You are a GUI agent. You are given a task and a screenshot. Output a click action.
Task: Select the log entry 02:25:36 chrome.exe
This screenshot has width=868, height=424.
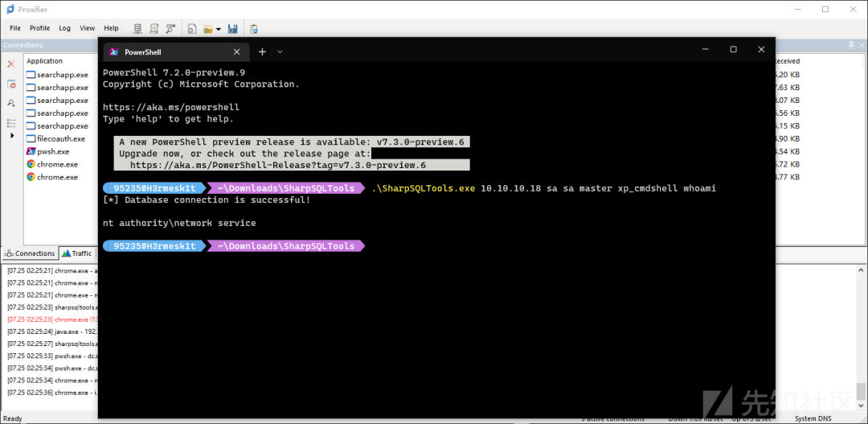pyautogui.click(x=52, y=393)
